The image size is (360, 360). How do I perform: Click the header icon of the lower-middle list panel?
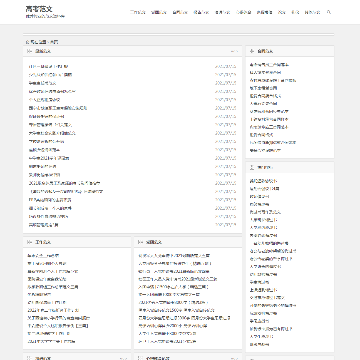(140, 242)
